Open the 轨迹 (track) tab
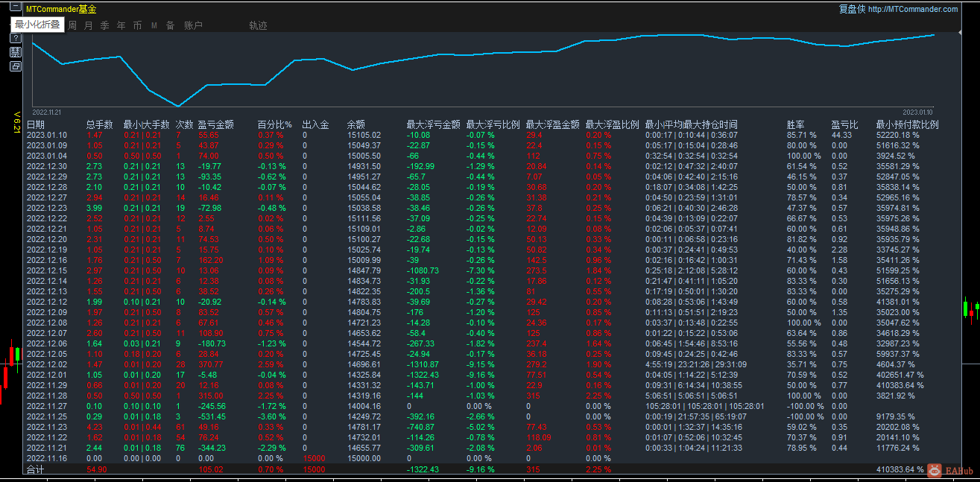Image resolution: width=980 pixels, height=482 pixels. click(258, 25)
